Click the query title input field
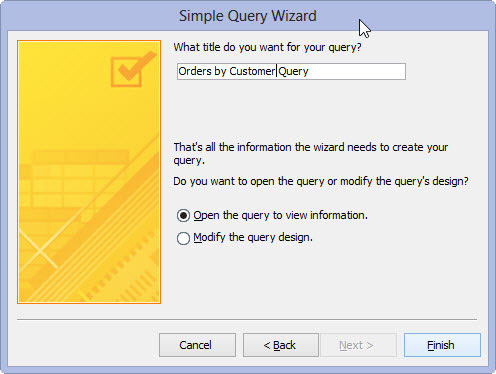The image size is (496, 374). [x=291, y=71]
